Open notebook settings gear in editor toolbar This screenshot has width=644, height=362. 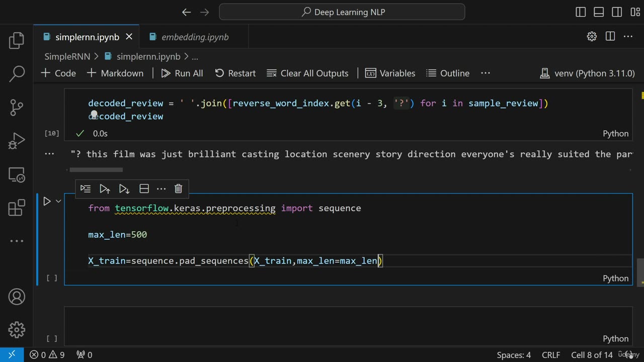pyautogui.click(x=592, y=36)
